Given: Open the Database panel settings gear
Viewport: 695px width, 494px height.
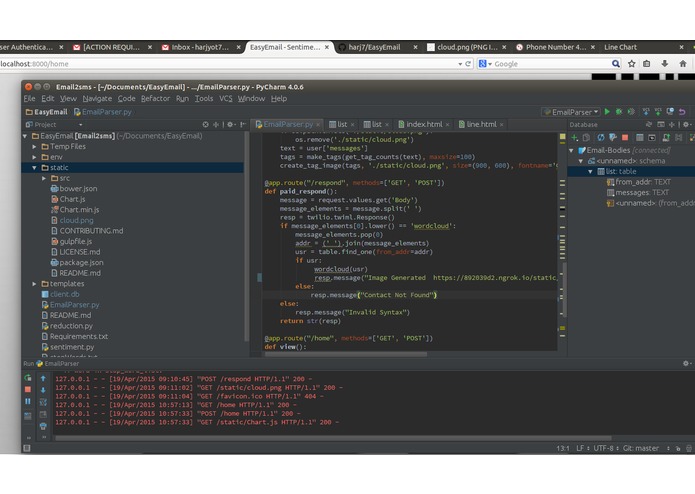Looking at the screenshot, I should pyautogui.click(x=686, y=125).
